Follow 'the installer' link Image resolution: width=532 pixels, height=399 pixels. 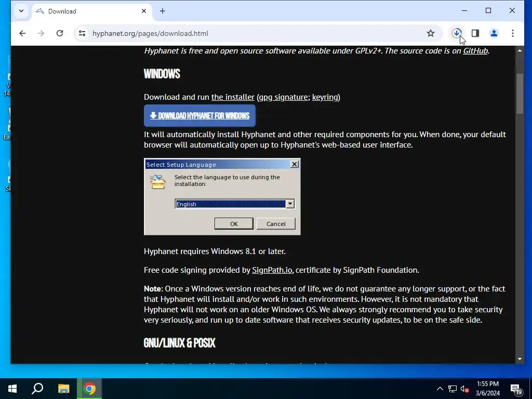(x=233, y=97)
